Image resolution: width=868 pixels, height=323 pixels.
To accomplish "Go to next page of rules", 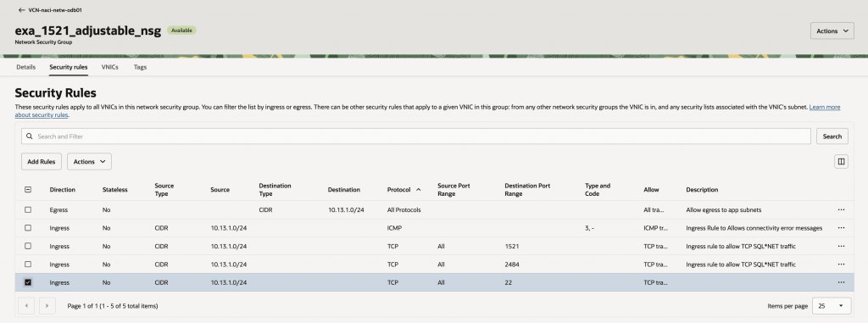I will pos(47,306).
